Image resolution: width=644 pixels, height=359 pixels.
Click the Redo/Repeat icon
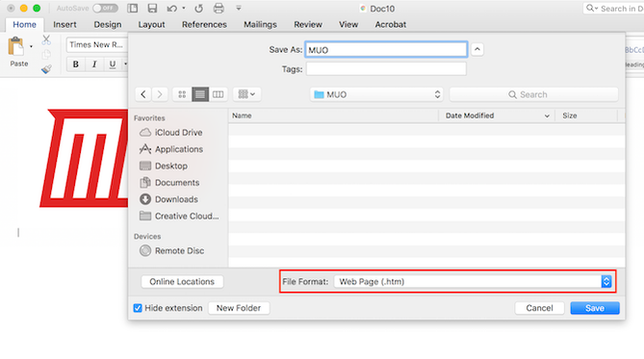point(199,9)
